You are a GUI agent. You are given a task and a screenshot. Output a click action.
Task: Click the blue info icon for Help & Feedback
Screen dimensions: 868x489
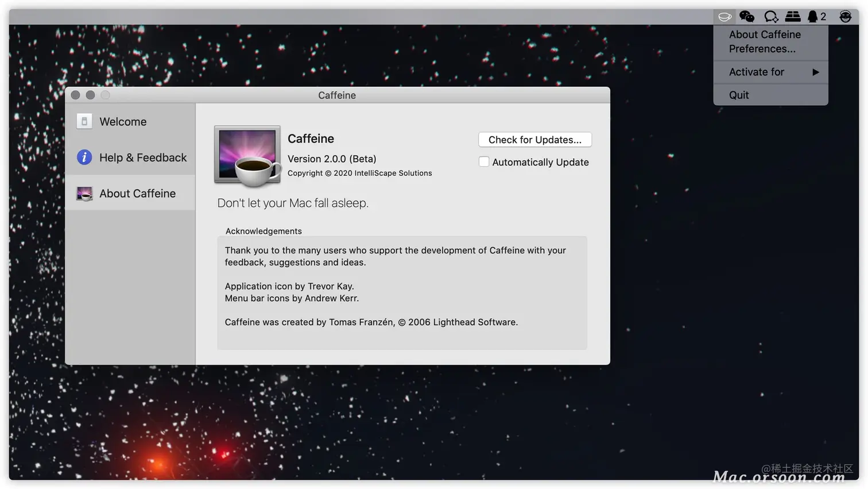[84, 157]
